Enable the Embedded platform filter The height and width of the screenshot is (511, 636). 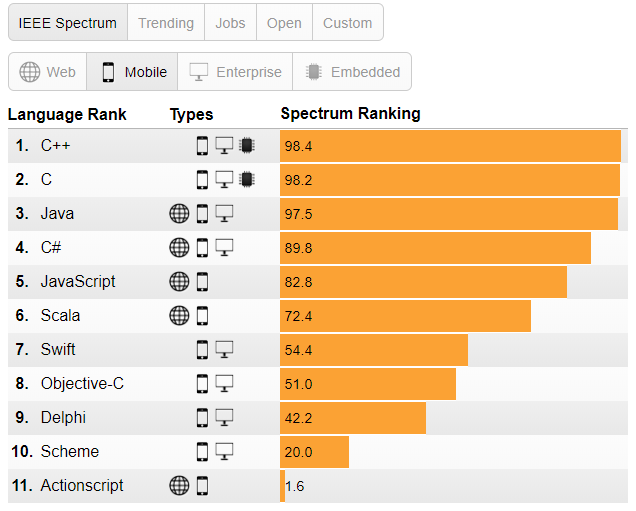[352, 72]
